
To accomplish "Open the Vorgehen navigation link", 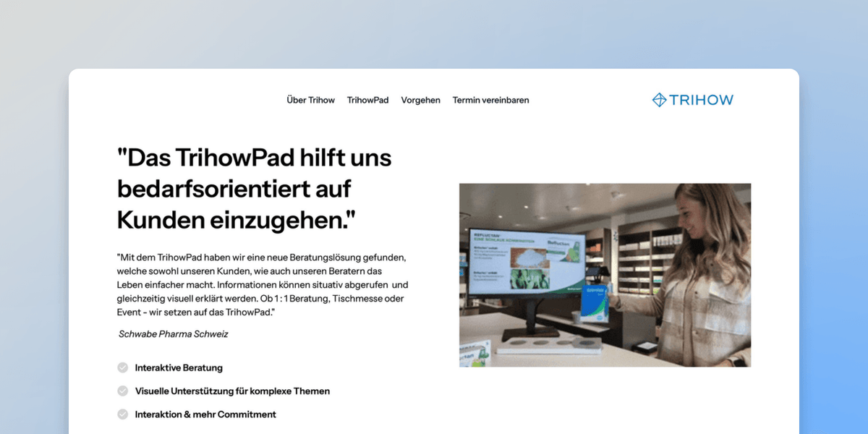I will (x=421, y=101).
